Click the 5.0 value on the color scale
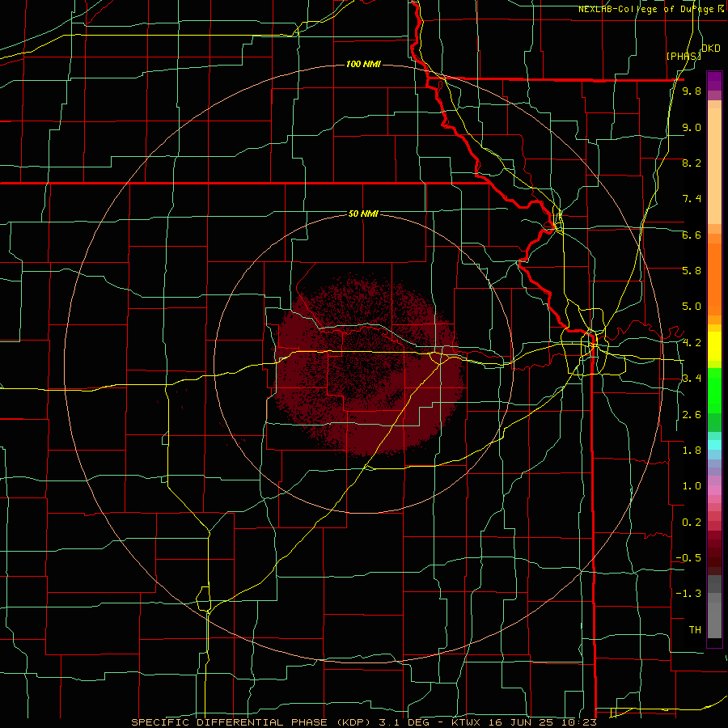The height and width of the screenshot is (728, 728). (x=692, y=307)
